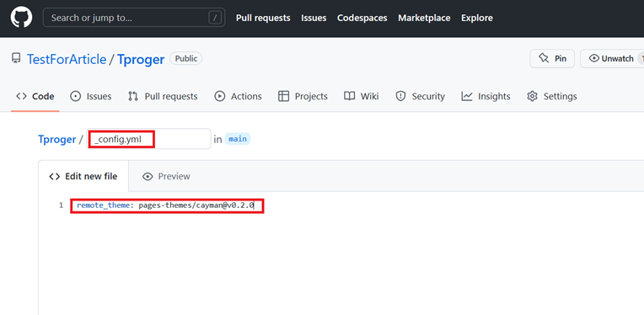Screen dimensions: 644x315
Task: Open the Wiki tab
Action: pyautogui.click(x=362, y=96)
